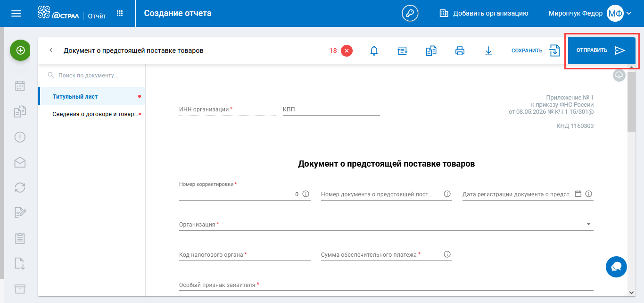This screenshot has width=644, height=303.
Task: Open date picker for registration date
Action: click(x=578, y=194)
